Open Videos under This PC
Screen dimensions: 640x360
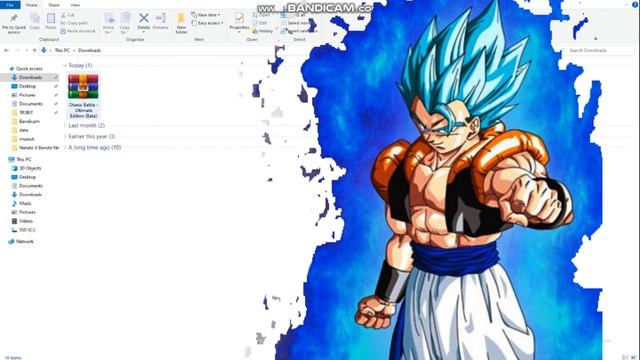[x=25, y=221]
